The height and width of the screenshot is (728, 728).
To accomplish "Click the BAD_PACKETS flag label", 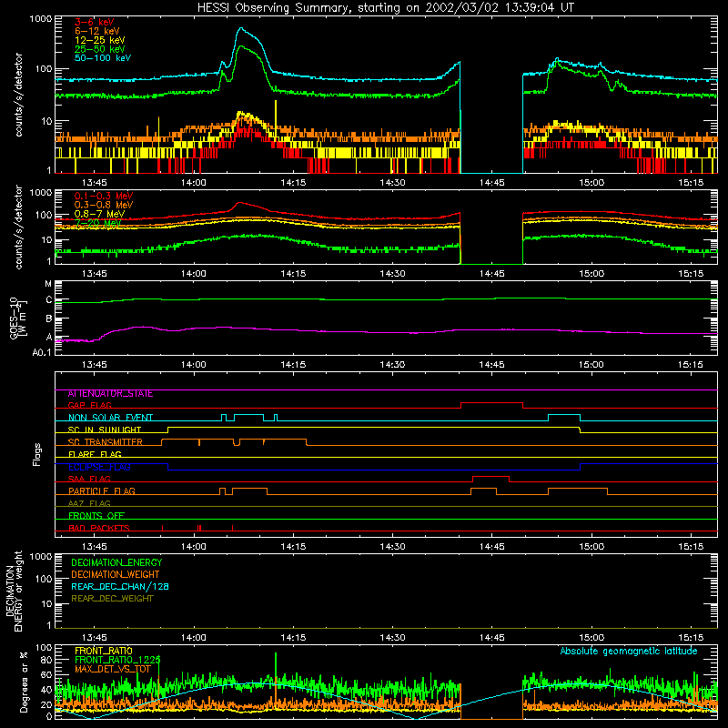I will [x=99, y=528].
